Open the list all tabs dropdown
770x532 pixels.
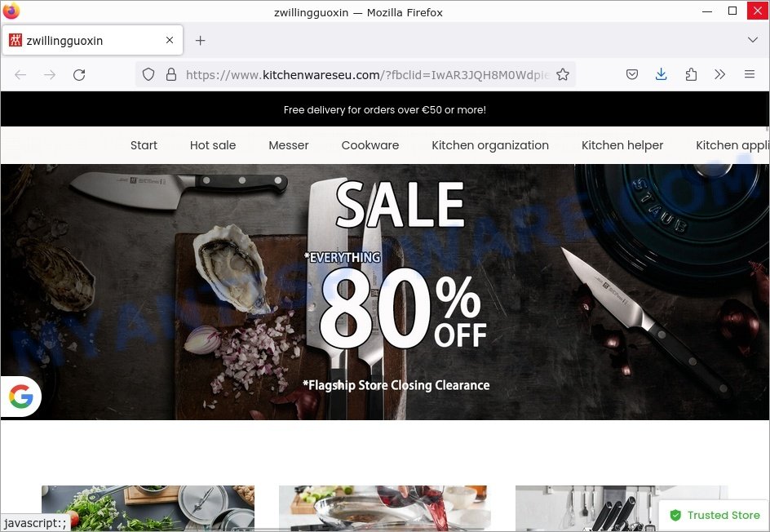click(752, 40)
